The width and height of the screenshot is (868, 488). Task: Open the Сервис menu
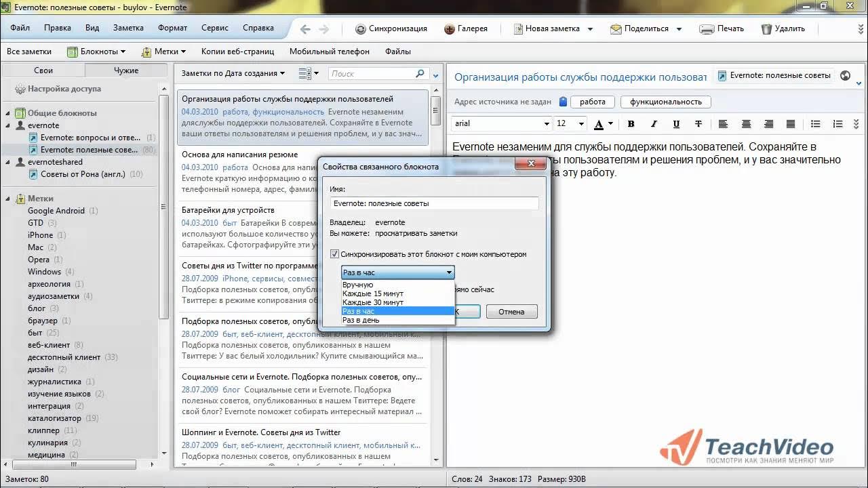(215, 28)
